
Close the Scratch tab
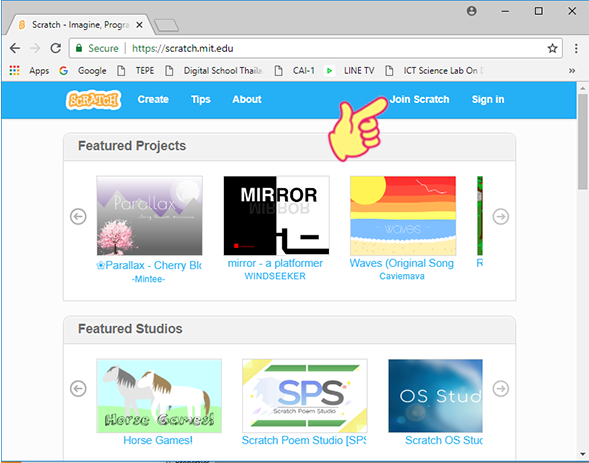139,25
